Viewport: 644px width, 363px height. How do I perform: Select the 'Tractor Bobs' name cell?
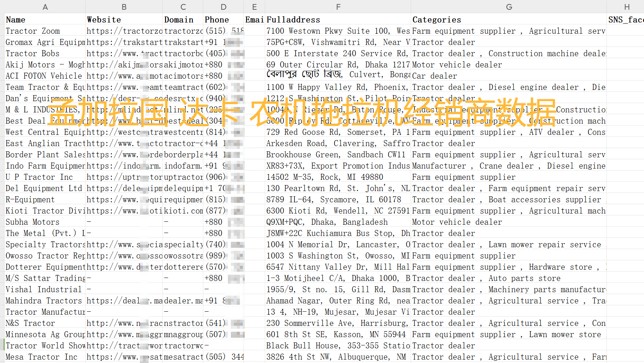click(x=45, y=53)
